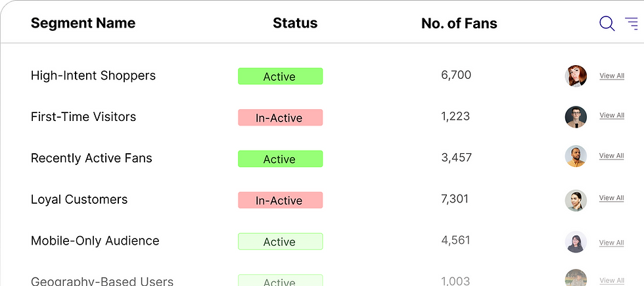The height and width of the screenshot is (286, 644).
Task: Click In-Active badge for First-Time Visitors
Action: tap(280, 118)
